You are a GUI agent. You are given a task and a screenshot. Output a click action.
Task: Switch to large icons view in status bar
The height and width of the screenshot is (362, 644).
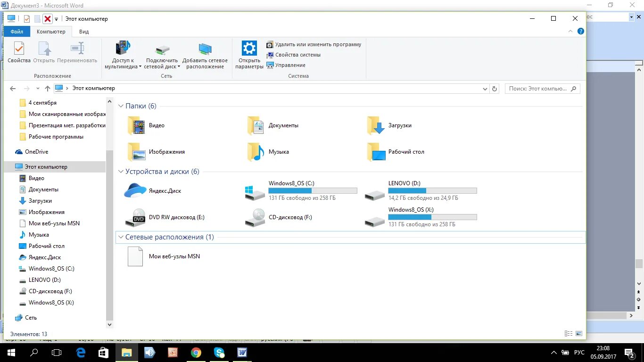point(578,334)
